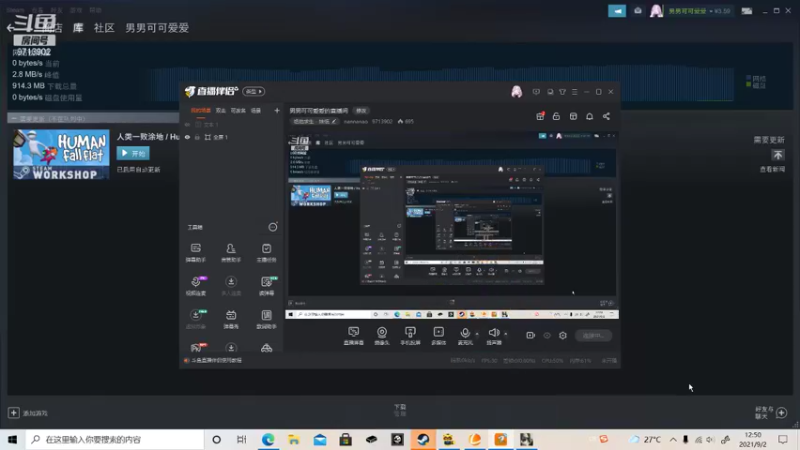Toggle padlock icon in Douyu header row
Image resolution: width=800 pixels, height=450 pixels.
[556, 116]
